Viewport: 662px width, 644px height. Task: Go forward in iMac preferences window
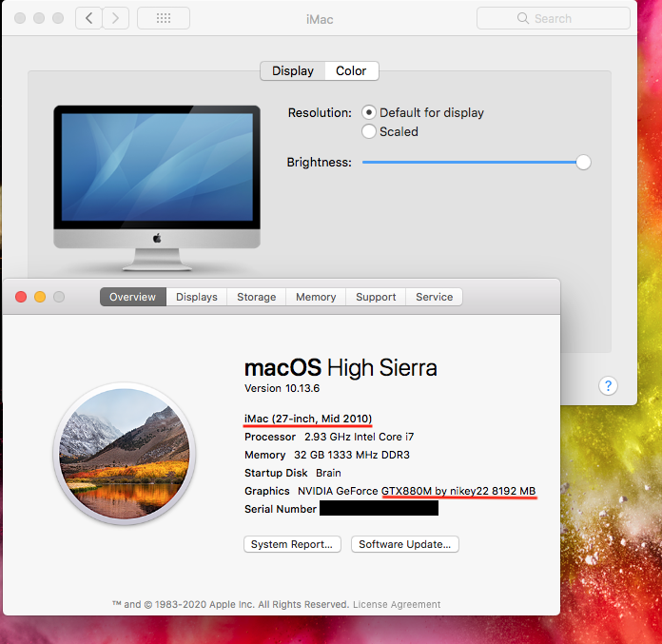click(115, 18)
